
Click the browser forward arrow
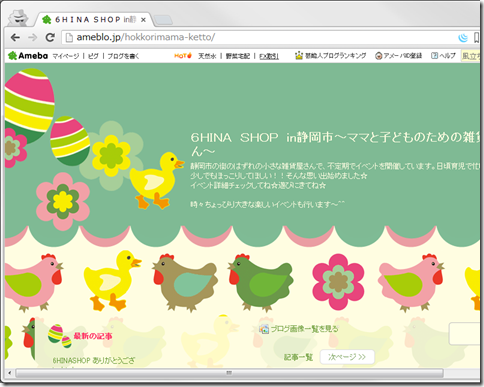32,37
